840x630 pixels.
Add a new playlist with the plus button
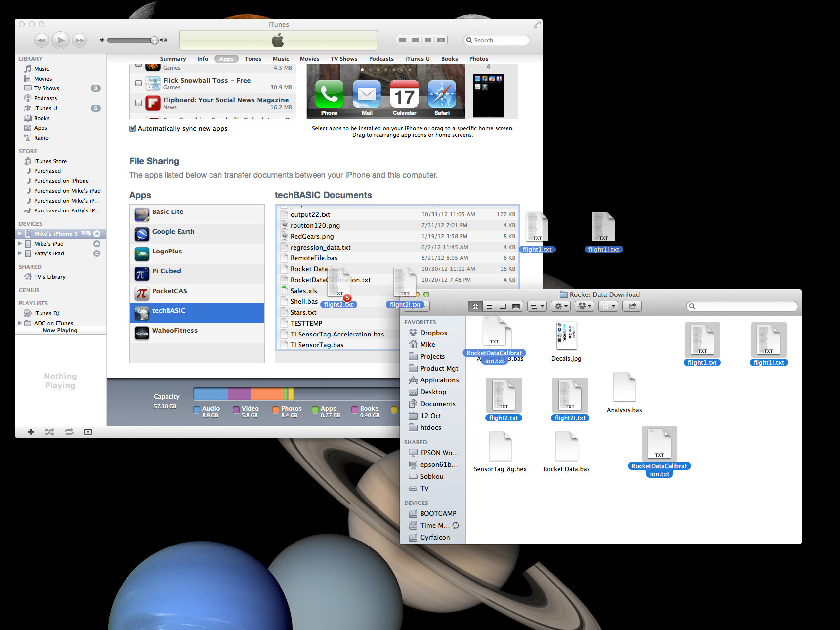[x=31, y=432]
